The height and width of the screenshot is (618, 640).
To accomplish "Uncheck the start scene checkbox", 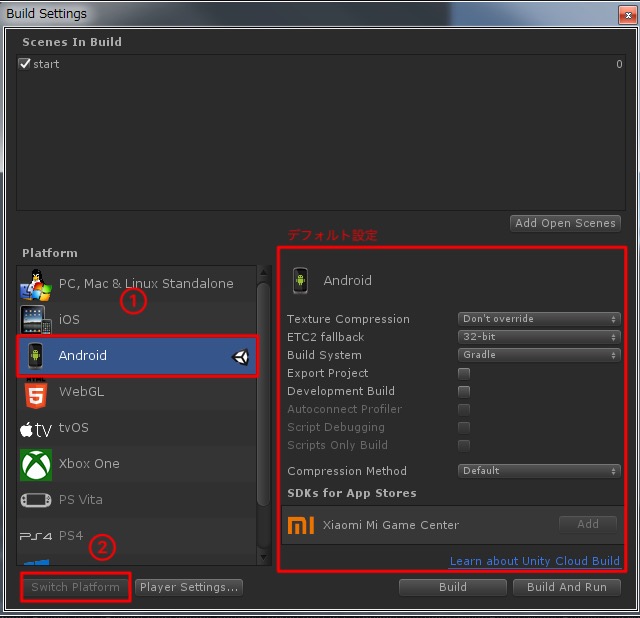I will click(x=24, y=64).
